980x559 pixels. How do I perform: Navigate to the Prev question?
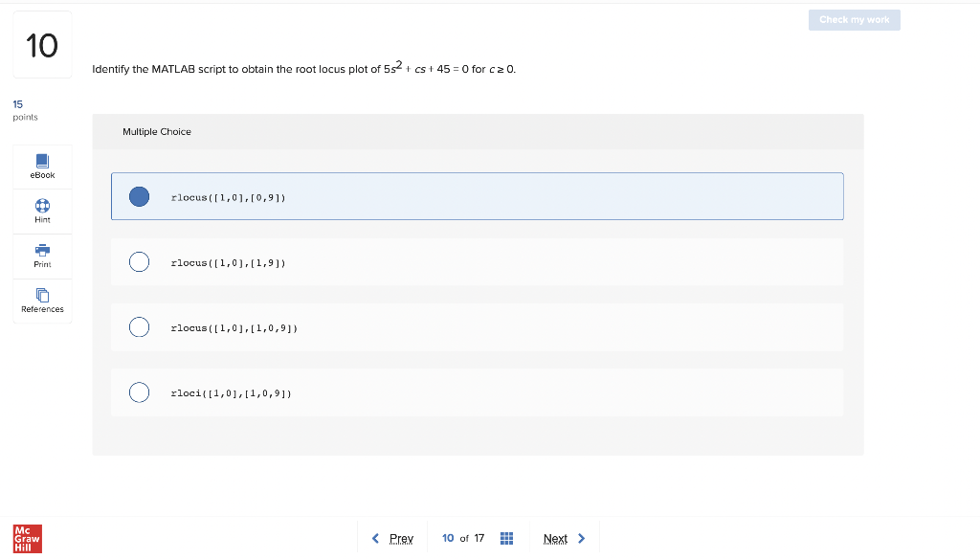click(x=401, y=538)
